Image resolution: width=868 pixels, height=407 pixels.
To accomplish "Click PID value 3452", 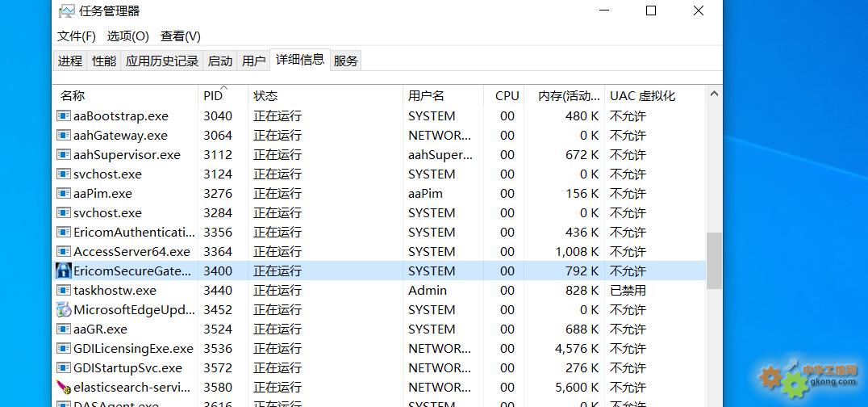I will [218, 310].
